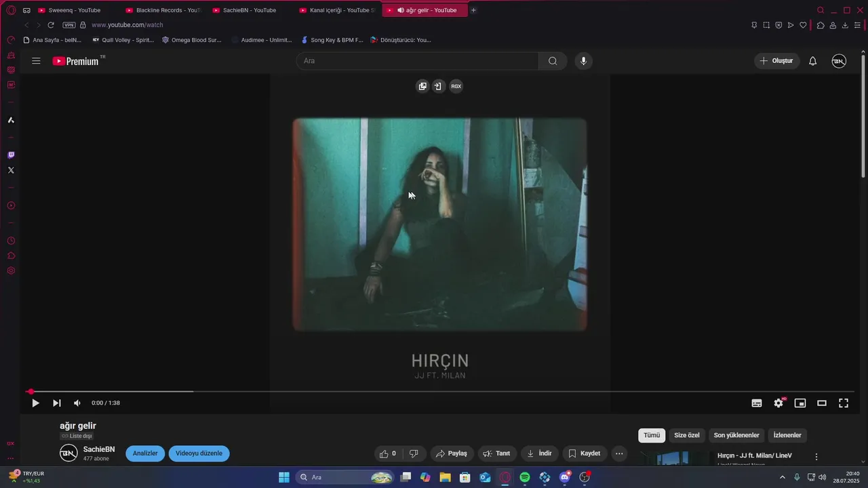
Task: Open the SachieBN channel name
Action: tap(99, 449)
